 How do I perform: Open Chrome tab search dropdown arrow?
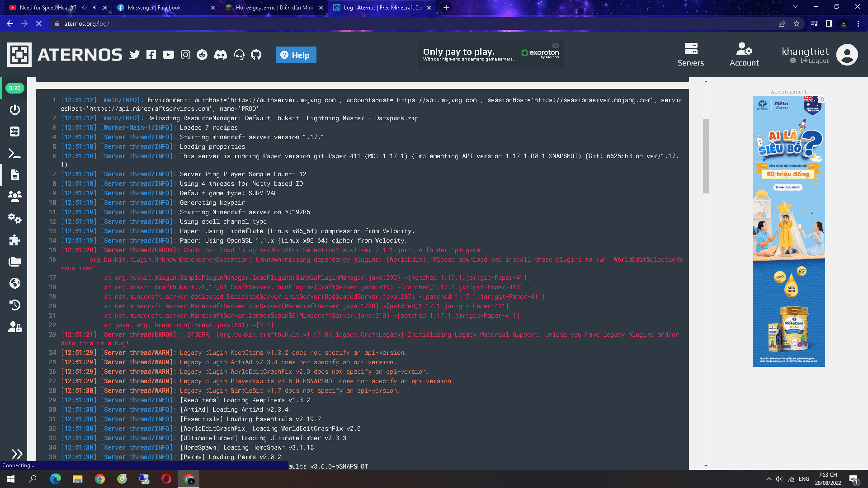[x=795, y=7]
